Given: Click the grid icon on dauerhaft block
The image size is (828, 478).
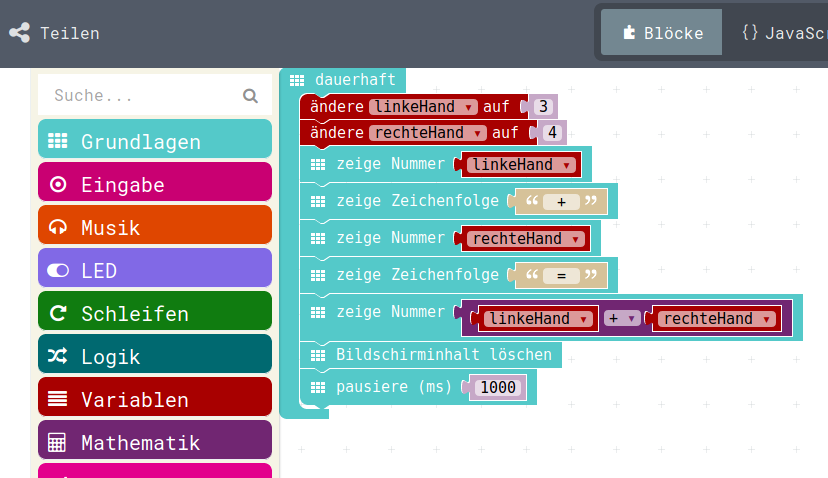Looking at the screenshot, I should (x=297, y=80).
